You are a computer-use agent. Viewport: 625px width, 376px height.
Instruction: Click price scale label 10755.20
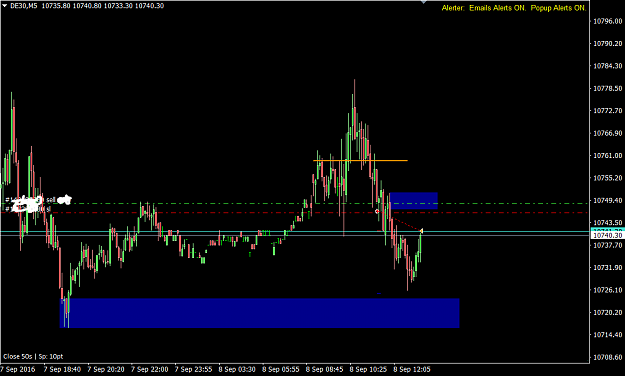pyautogui.click(x=607, y=178)
